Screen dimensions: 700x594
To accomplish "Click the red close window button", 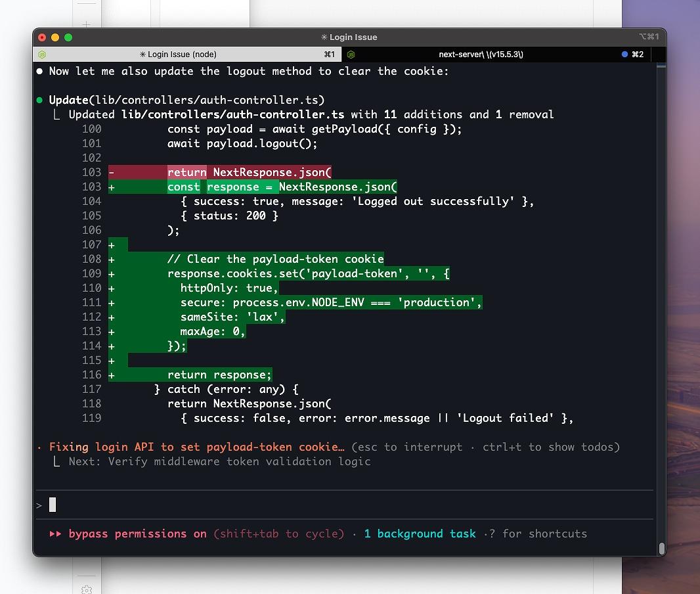I will (x=42, y=37).
